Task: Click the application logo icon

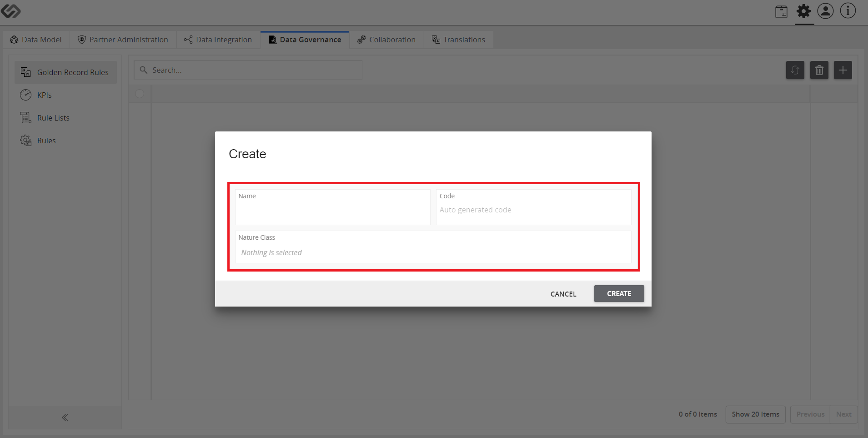Action: coord(11,11)
